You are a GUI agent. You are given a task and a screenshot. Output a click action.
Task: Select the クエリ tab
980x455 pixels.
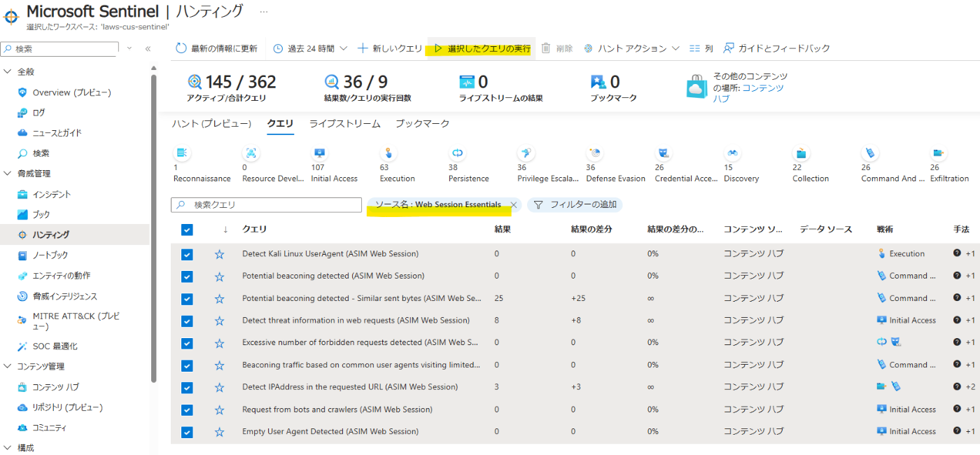(280, 124)
